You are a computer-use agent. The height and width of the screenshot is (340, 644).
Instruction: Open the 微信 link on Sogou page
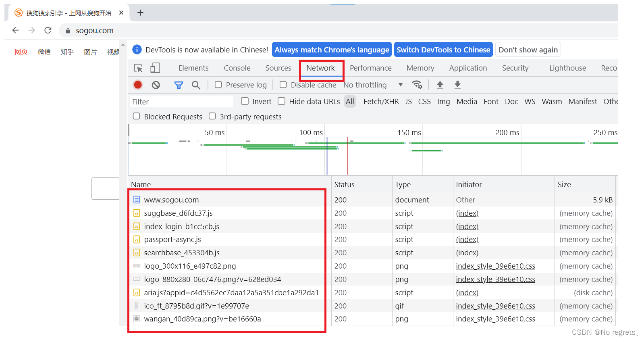click(x=44, y=52)
